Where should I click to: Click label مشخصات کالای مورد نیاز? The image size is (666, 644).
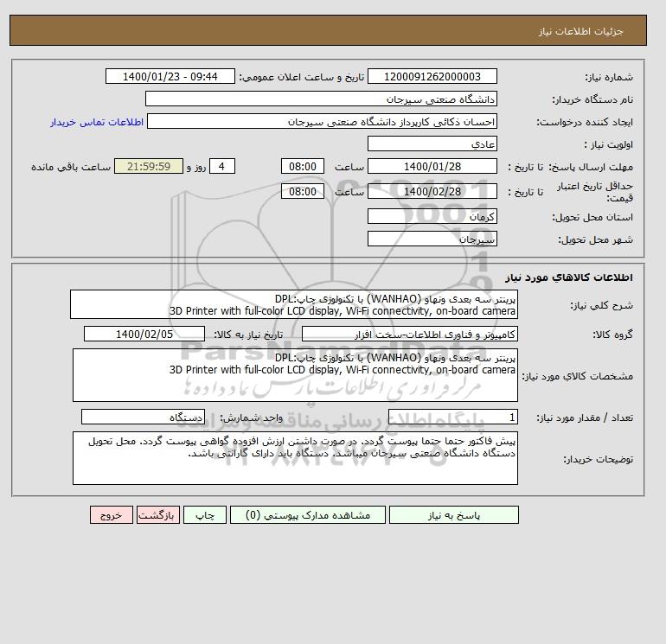[x=577, y=376]
